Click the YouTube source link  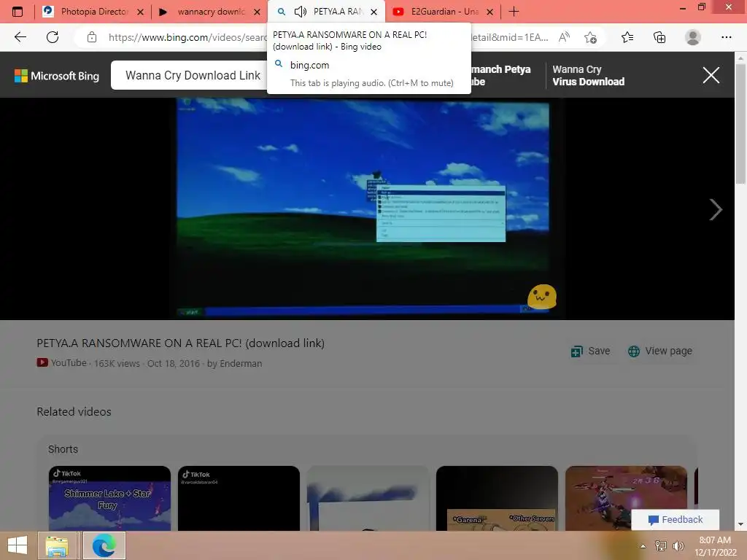pos(62,363)
